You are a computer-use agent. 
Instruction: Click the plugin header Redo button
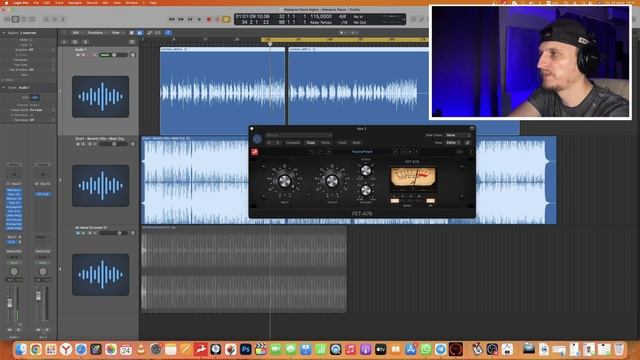tap(356, 143)
